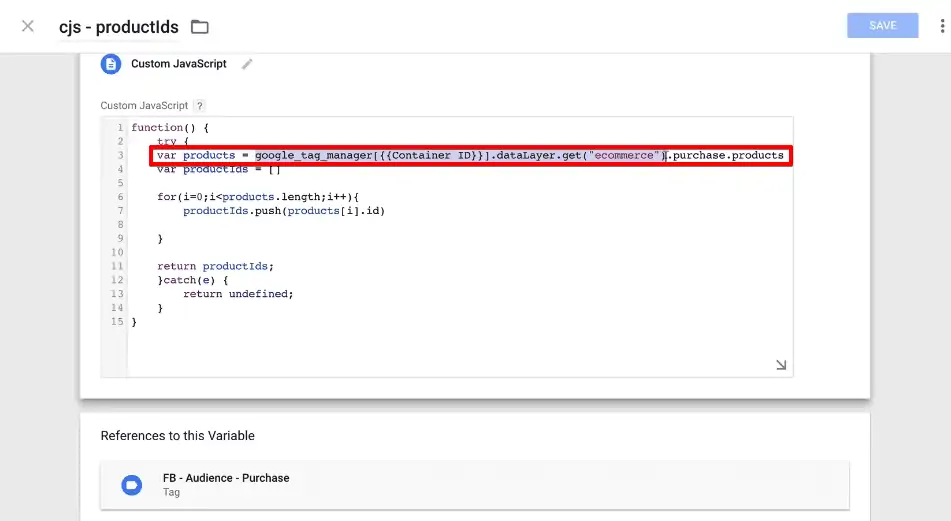Click line number 10 in the gutter
Viewport: 951px width, 521px height.
pos(117,252)
